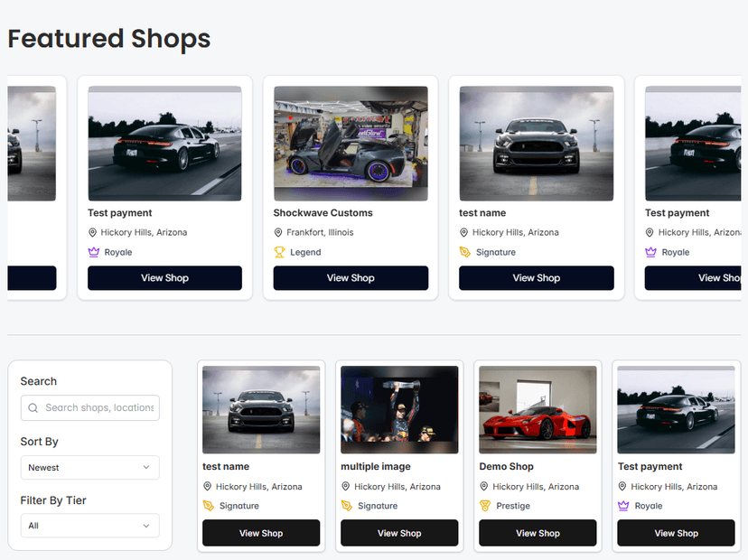Click the Signature tag icon on multiple image card
The height and width of the screenshot is (560, 748).
pos(347,506)
